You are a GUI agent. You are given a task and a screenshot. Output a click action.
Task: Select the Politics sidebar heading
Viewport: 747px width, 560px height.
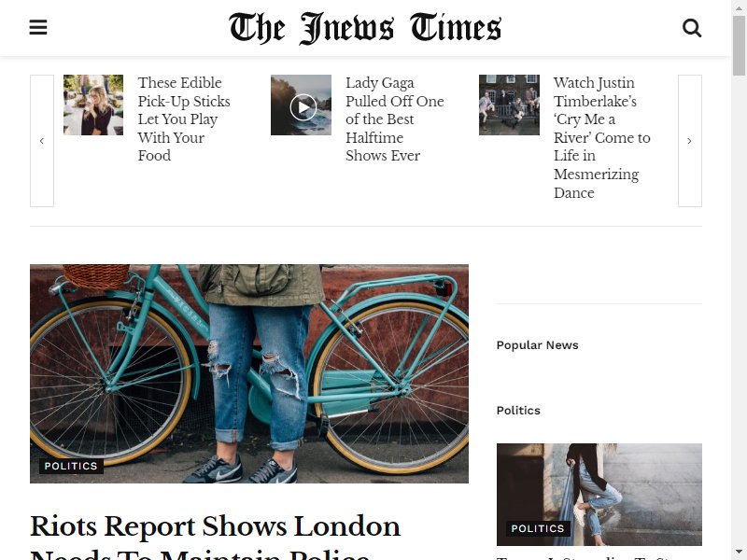pos(518,410)
